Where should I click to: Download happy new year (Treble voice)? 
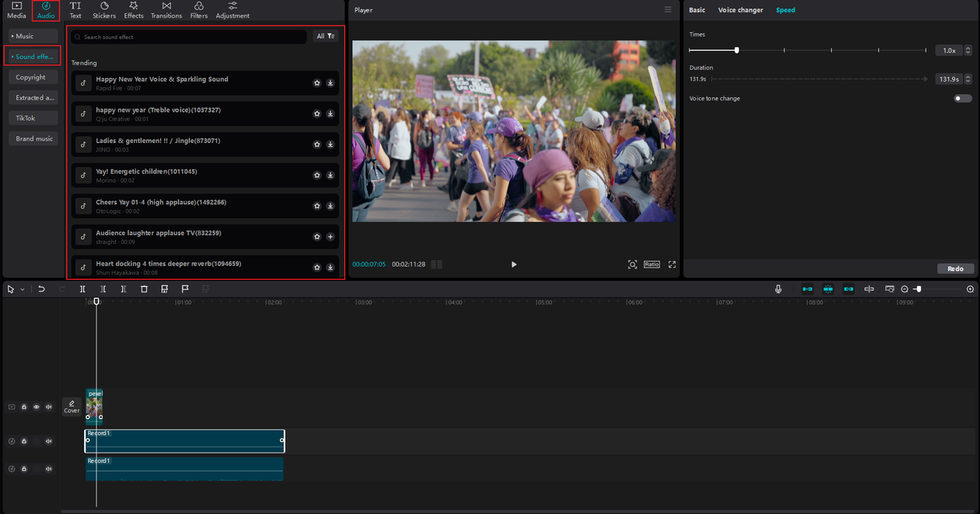coord(330,114)
